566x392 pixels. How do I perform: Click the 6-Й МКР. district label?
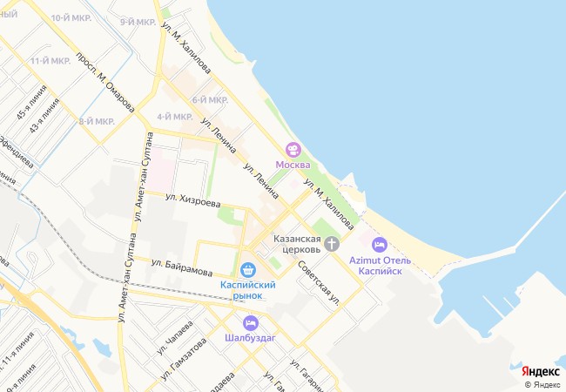pos(210,100)
